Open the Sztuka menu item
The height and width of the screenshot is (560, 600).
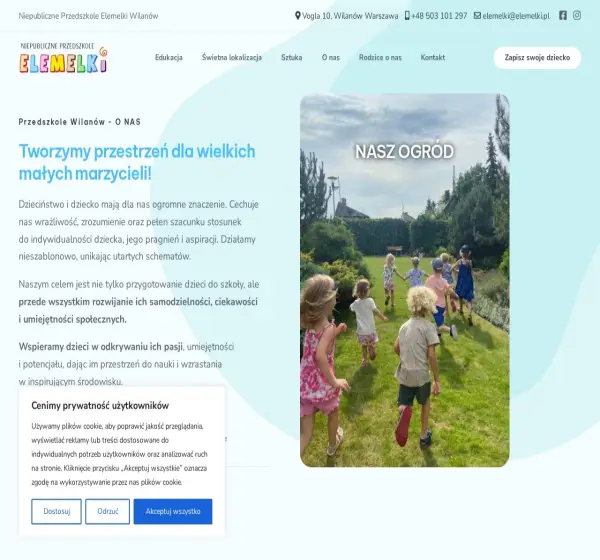pyautogui.click(x=292, y=57)
